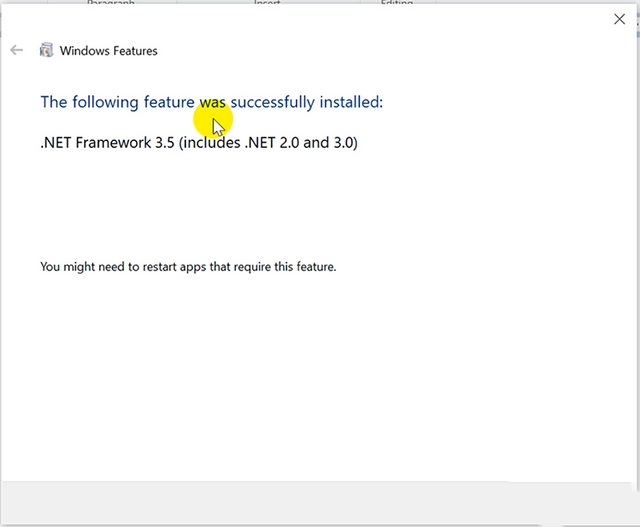
Task: Go back with the arrow button
Action: point(16,50)
